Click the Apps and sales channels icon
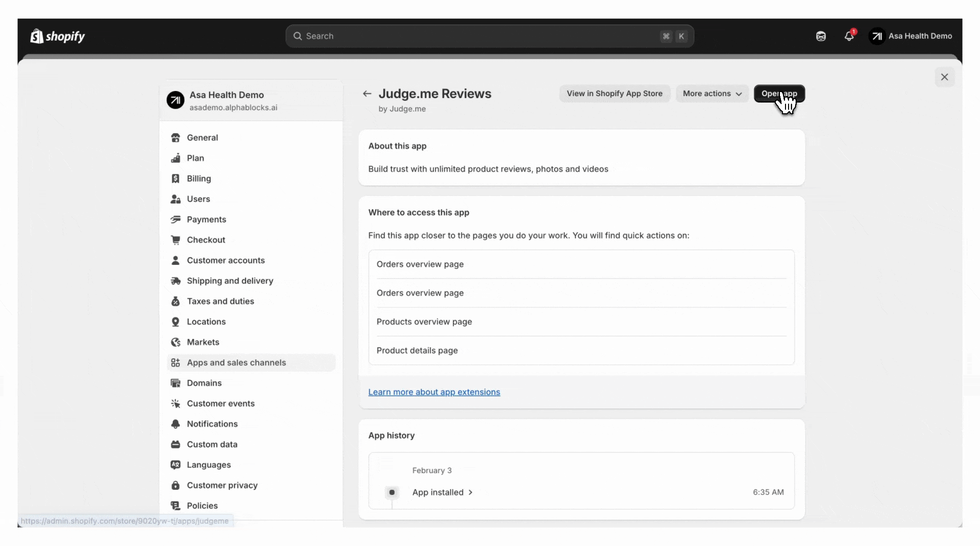Viewport: 980px width, 546px height. pyautogui.click(x=175, y=362)
